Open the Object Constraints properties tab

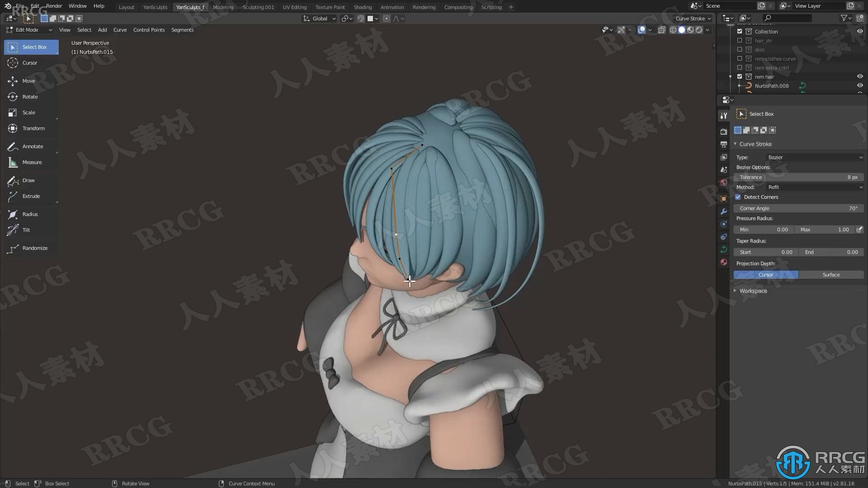pos(724,237)
